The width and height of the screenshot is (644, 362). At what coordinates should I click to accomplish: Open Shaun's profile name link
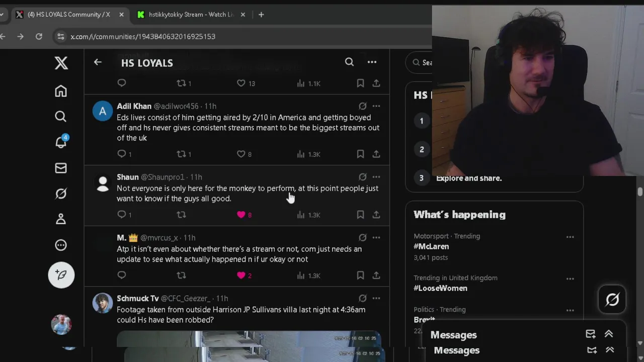128,177
